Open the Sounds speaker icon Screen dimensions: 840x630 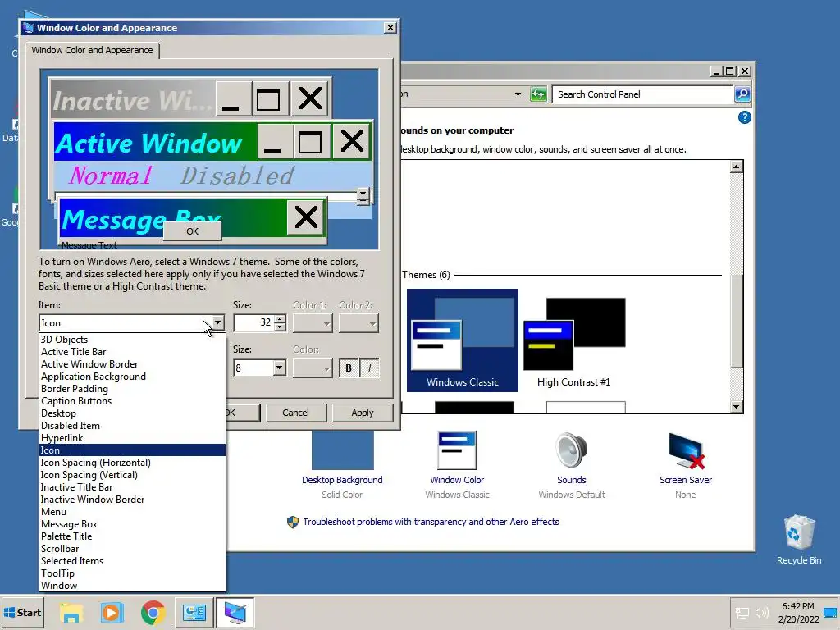pyautogui.click(x=571, y=450)
